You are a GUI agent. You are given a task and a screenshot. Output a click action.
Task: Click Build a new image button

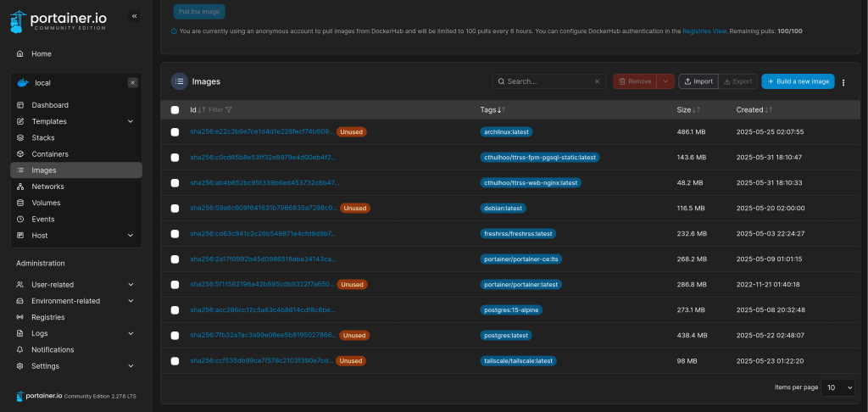pos(798,81)
